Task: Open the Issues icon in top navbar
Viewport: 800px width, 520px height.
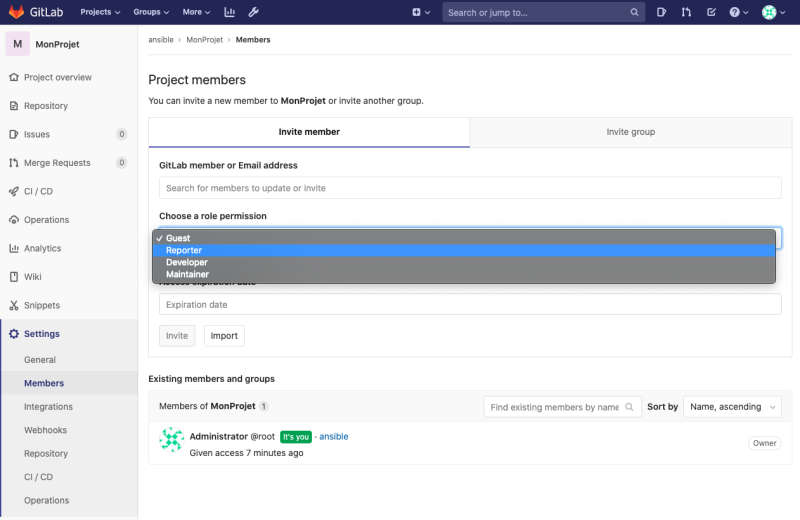Action: pyautogui.click(x=662, y=12)
